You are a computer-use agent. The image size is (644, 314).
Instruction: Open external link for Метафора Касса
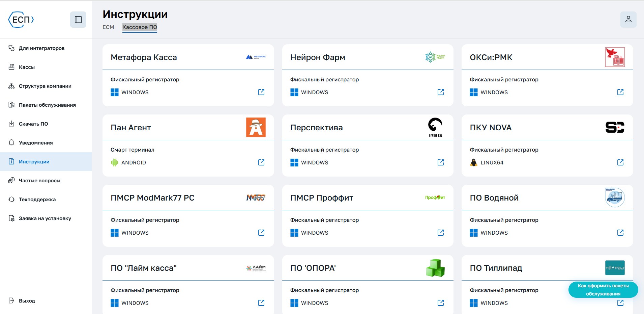[261, 92]
